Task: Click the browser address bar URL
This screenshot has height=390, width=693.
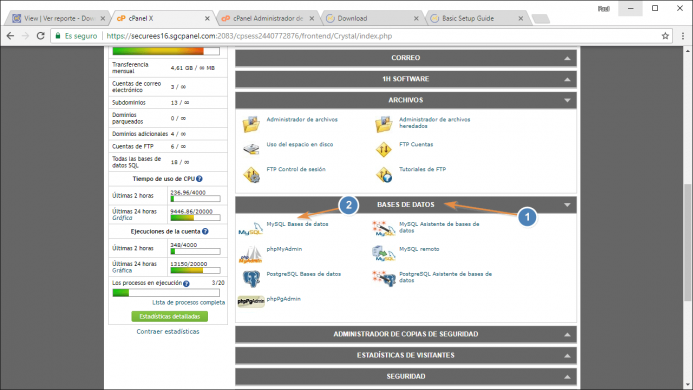Action: (x=249, y=36)
